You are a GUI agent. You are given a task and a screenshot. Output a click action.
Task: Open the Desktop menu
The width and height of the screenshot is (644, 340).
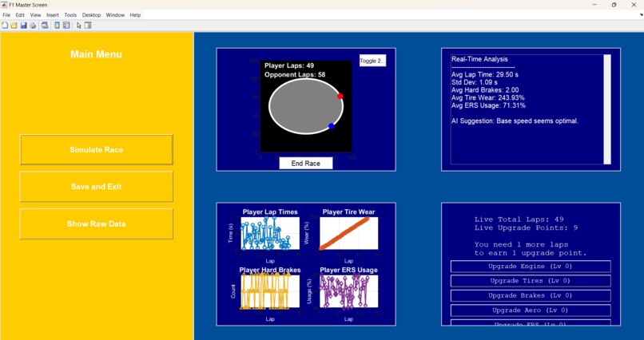[91, 14]
